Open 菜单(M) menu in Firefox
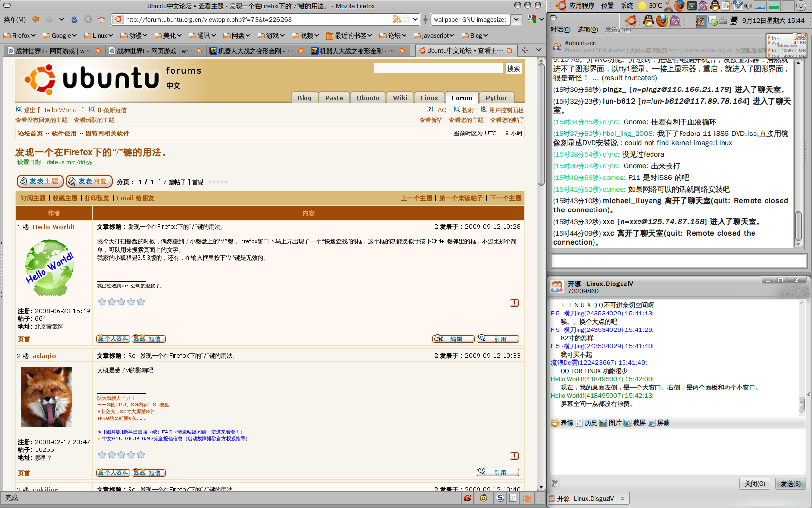The image size is (812, 508). (x=14, y=20)
